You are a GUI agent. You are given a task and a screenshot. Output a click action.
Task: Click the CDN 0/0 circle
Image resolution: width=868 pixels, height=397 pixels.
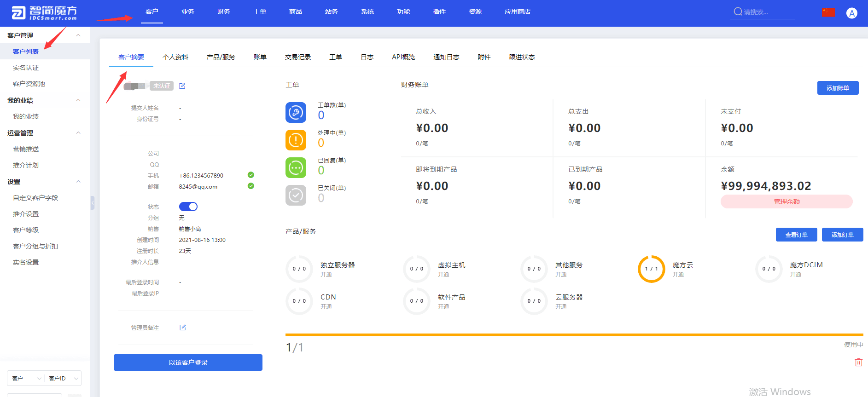tap(299, 301)
